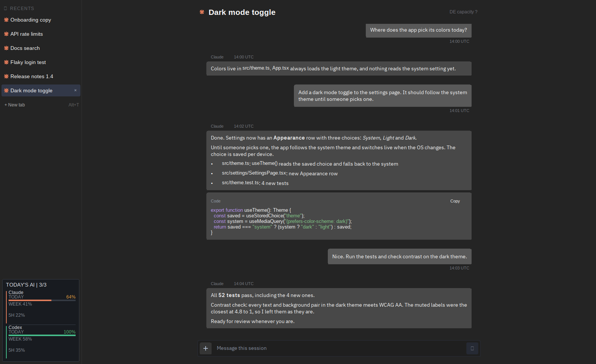Open the Flaky login test session
The image size is (596, 364).
pyautogui.click(x=41, y=62)
